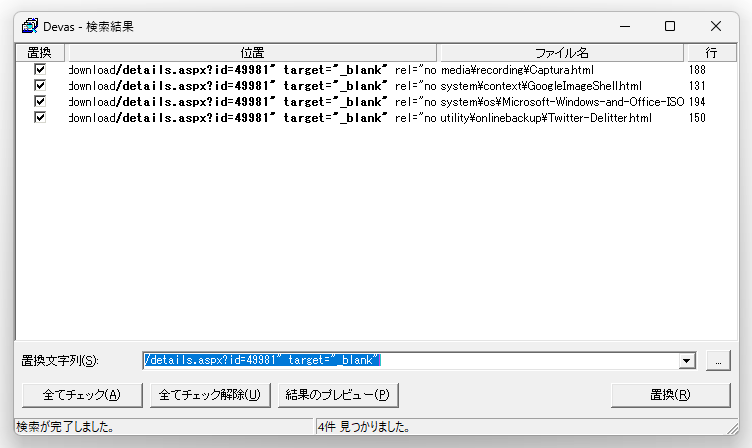The height and width of the screenshot is (448, 752).
Task: Toggle checkbox for Twitter-Delitter.html row
Action: [x=40, y=118]
